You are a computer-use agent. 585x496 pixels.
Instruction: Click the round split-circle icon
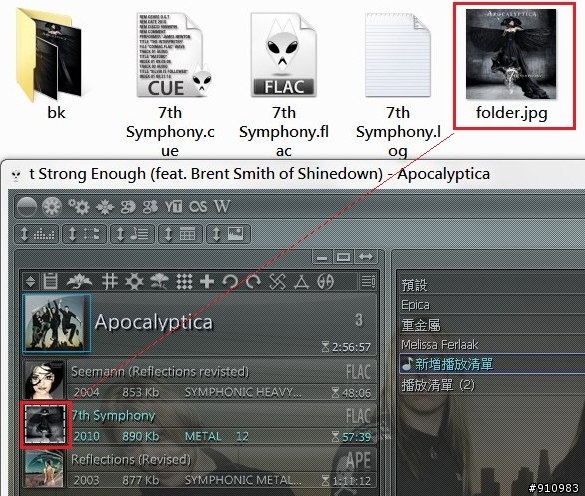pos(325,282)
